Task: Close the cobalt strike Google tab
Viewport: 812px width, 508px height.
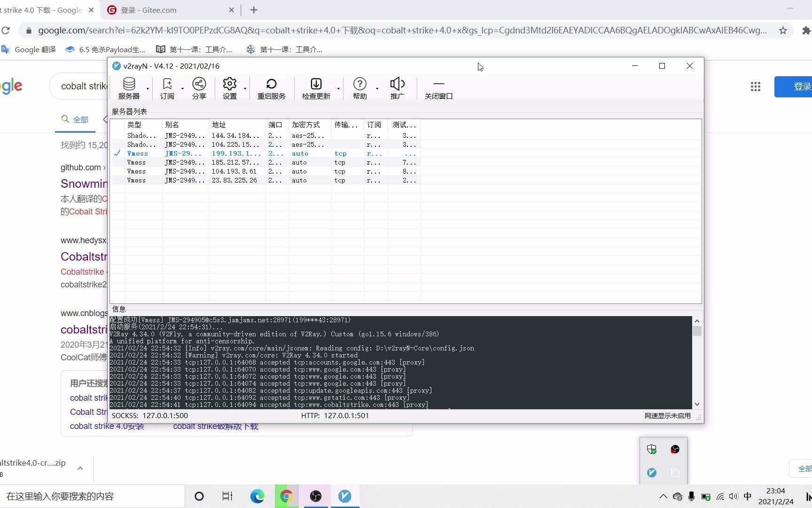Action: point(91,10)
